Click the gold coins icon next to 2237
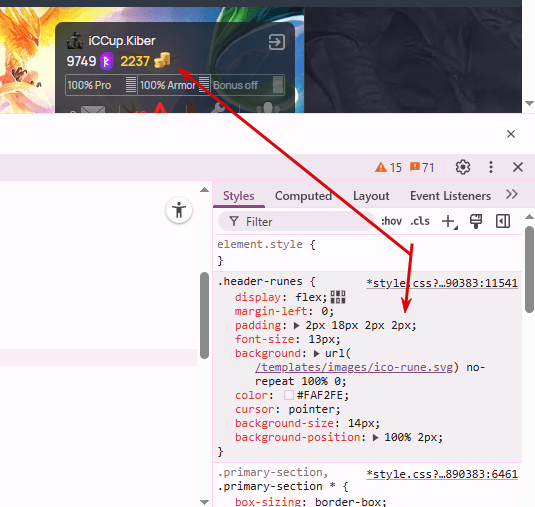This screenshot has height=507, width=535. pos(162,60)
